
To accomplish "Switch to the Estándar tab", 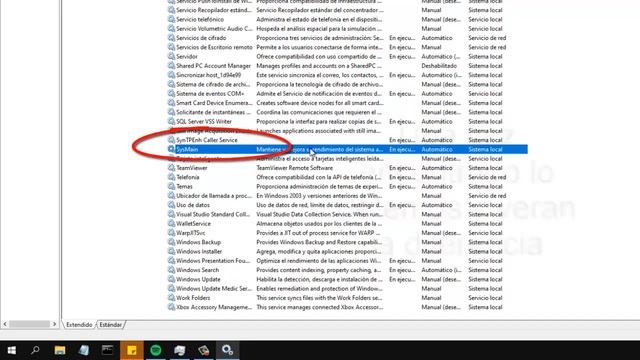I will [x=111, y=325].
